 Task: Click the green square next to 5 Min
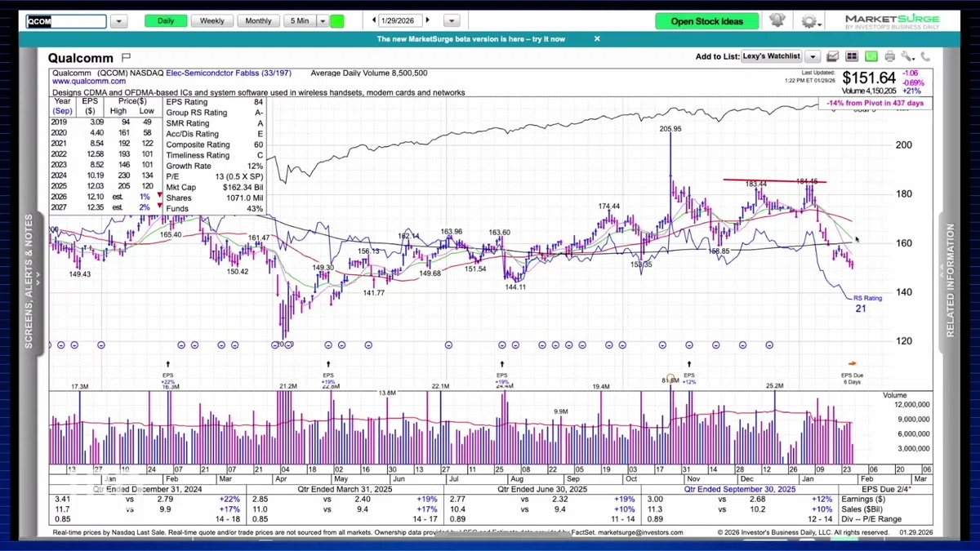pos(337,21)
